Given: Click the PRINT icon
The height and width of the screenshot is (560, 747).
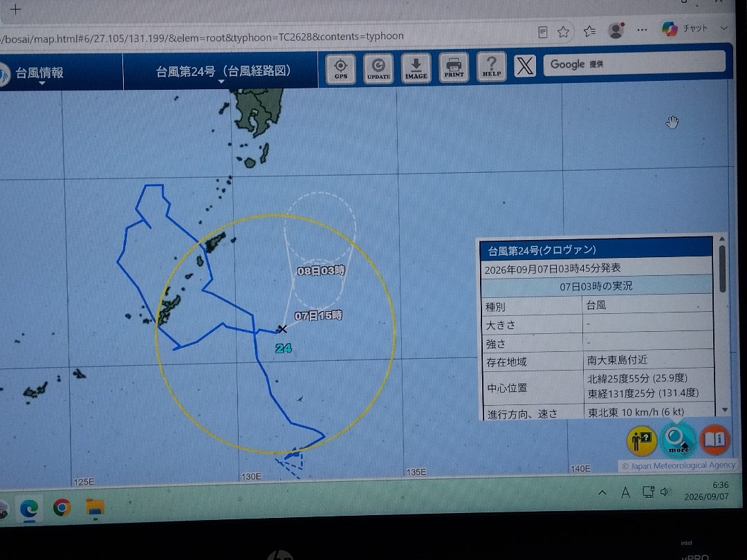Looking at the screenshot, I should tap(454, 68).
